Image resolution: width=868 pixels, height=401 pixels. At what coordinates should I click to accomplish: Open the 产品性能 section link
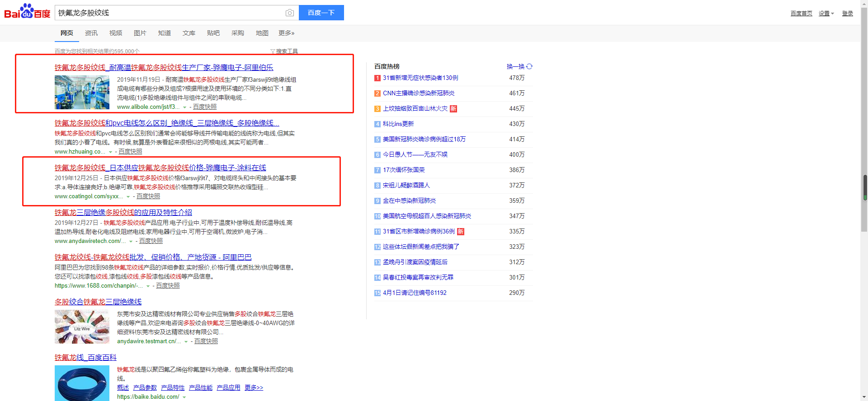(x=201, y=388)
